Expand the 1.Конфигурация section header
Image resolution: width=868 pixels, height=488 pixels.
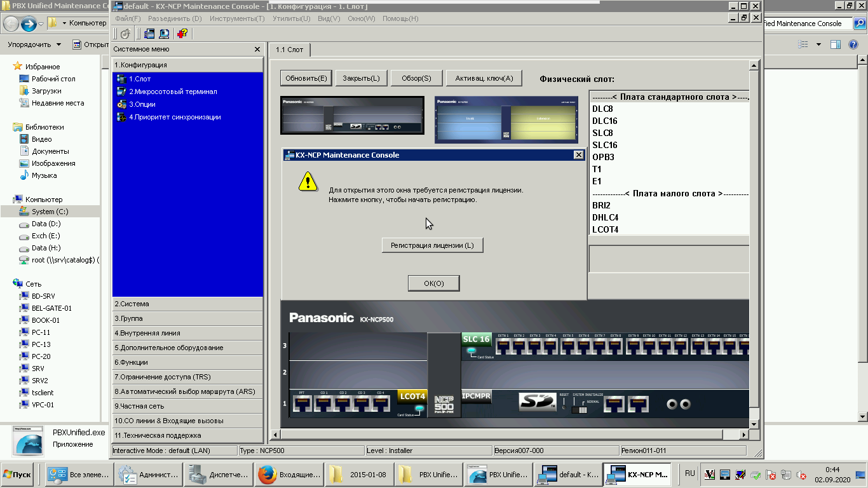click(x=187, y=65)
